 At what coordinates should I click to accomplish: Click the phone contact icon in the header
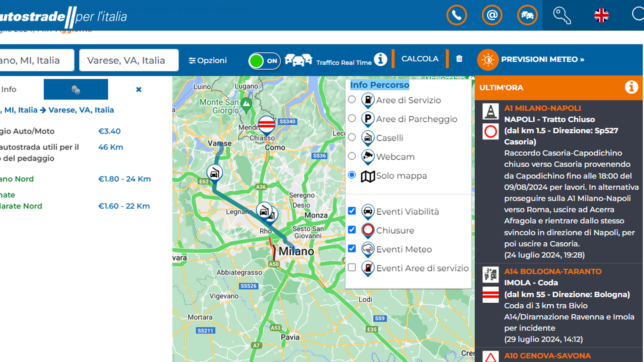(456, 15)
